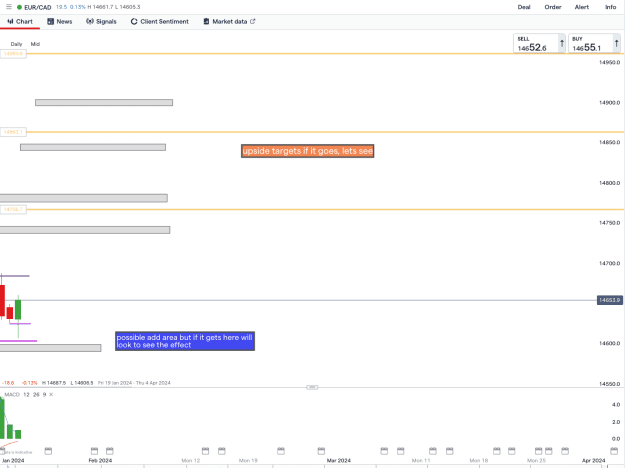Viewport: 625px width, 468px height.
Task: Click the MACD parameter 9
Action: [x=45, y=395]
